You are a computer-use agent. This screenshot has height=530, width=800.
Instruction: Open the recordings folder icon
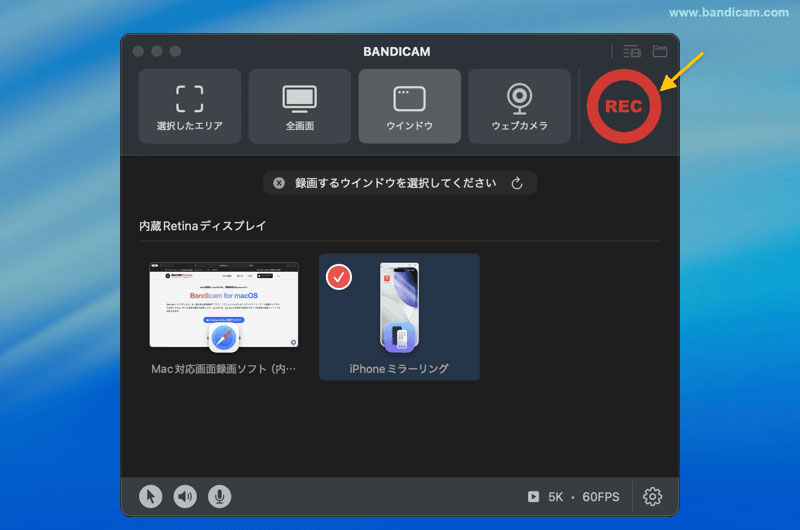[660, 51]
